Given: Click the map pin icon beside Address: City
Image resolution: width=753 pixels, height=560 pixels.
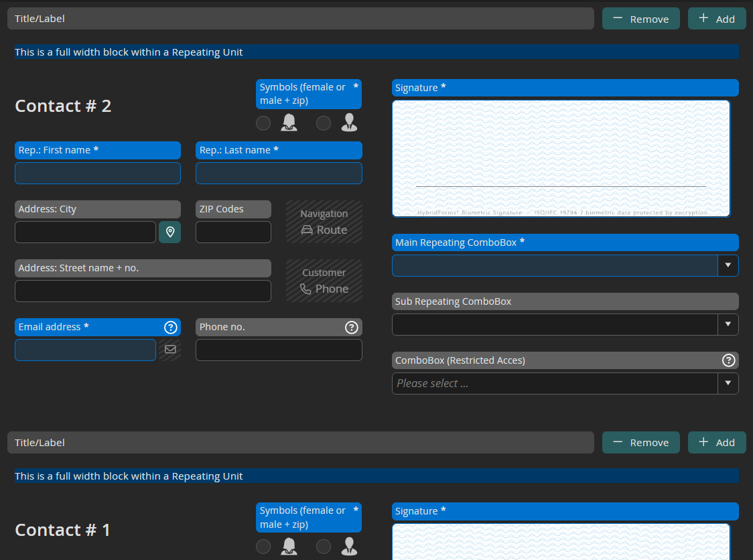Looking at the screenshot, I should pos(169,232).
